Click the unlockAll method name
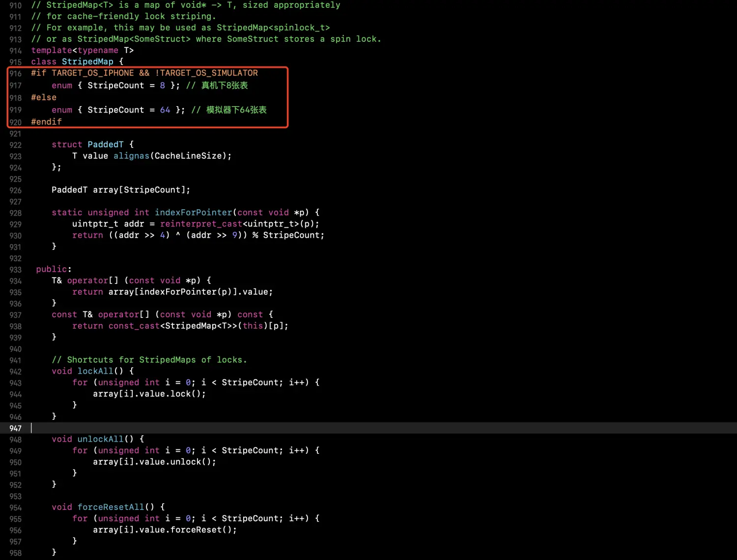Viewport: 737px width, 560px height. point(100,439)
